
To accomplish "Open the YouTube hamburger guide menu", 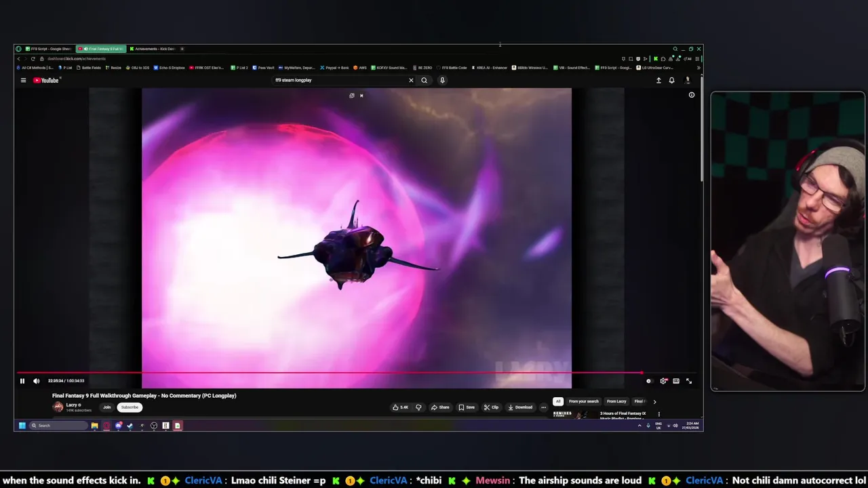I will tap(23, 80).
